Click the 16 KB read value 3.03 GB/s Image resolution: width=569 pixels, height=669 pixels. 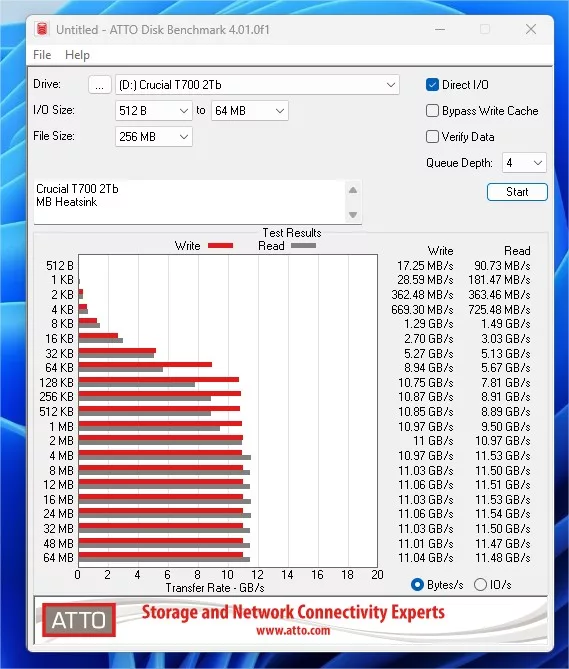(x=506, y=339)
